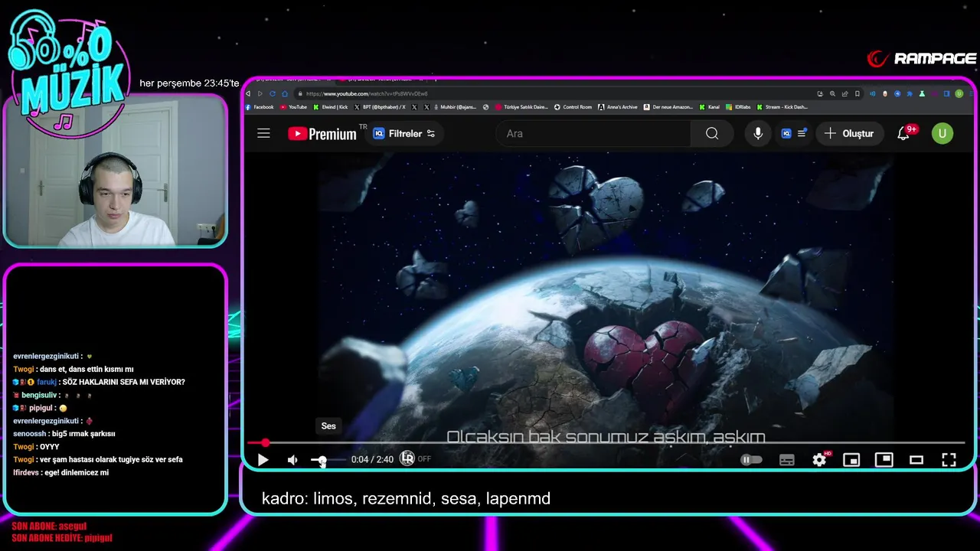980x551 pixels.
Task: Click the Oluştur create button
Action: pyautogui.click(x=849, y=133)
